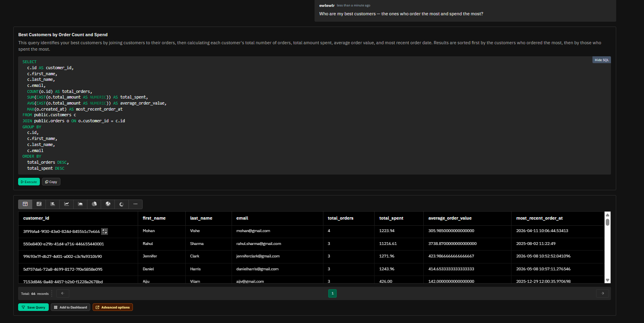Click the Execute button
The height and width of the screenshot is (323, 644).
(29, 182)
